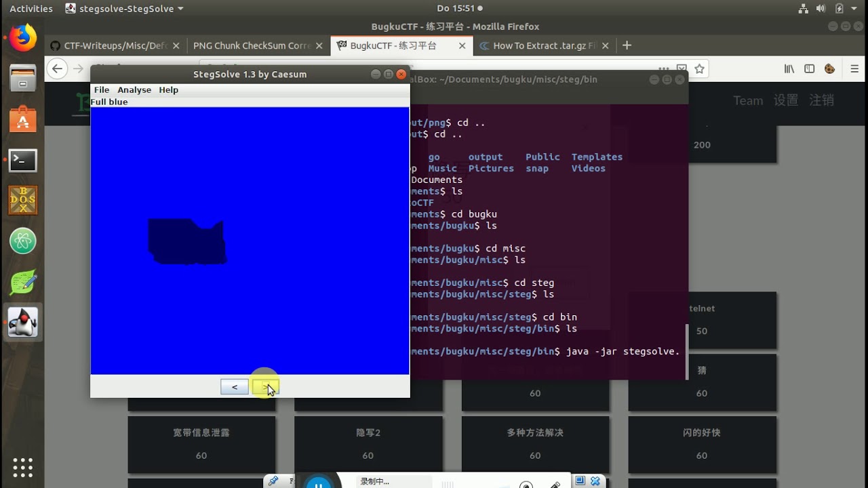Click the 注销 logout link
The image size is (868, 488).
(821, 100)
